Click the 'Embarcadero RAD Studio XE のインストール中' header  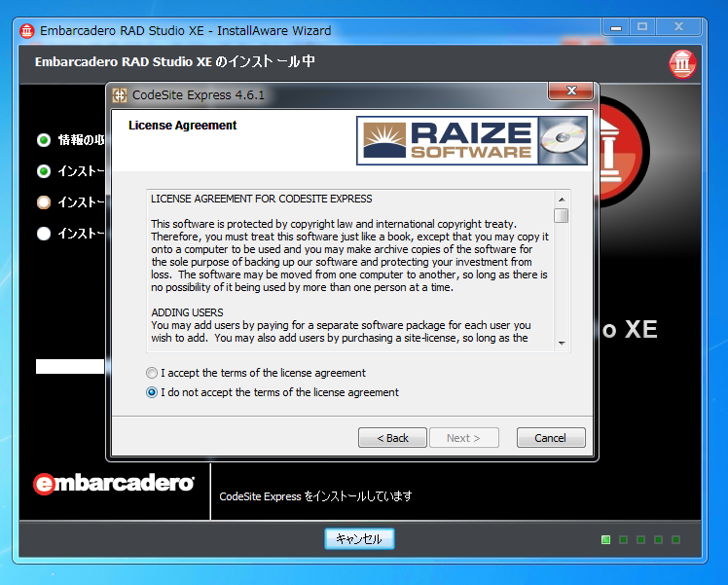tap(175, 61)
